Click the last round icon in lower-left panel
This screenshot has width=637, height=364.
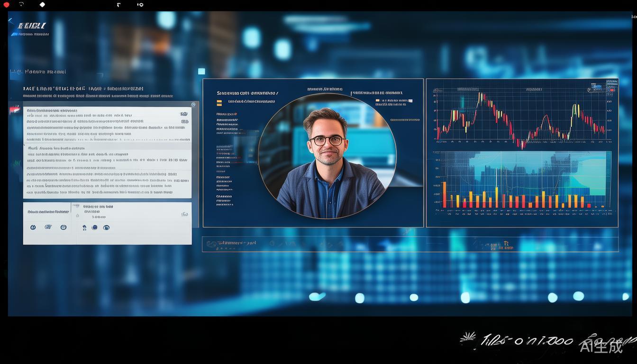pos(106,228)
